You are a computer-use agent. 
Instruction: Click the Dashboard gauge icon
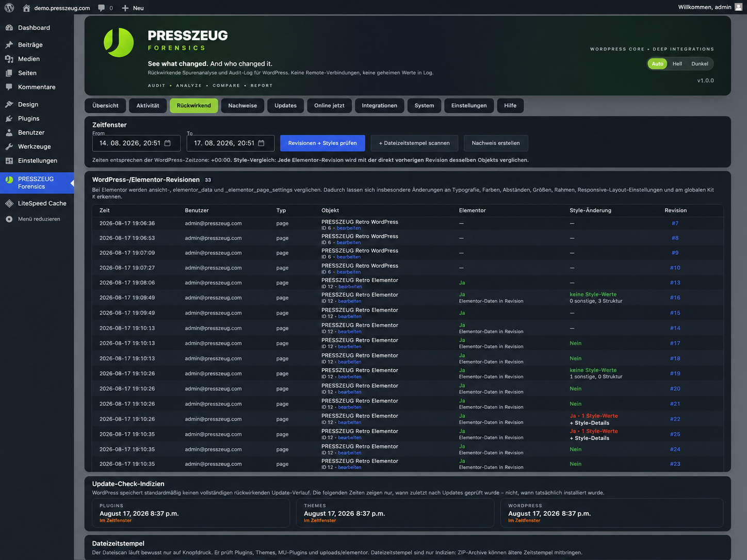coord(9,28)
